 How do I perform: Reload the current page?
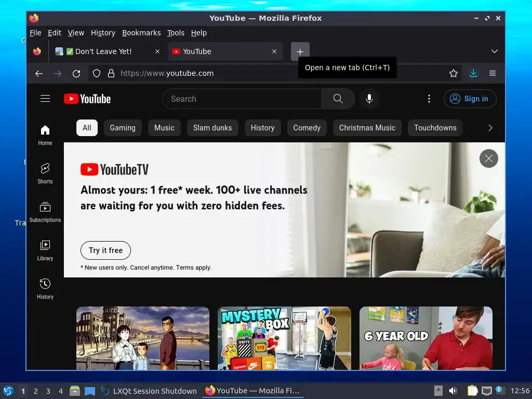76,73
